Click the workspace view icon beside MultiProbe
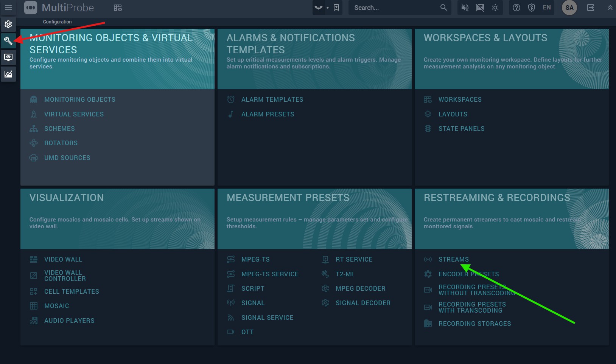The image size is (616, 364). [118, 8]
